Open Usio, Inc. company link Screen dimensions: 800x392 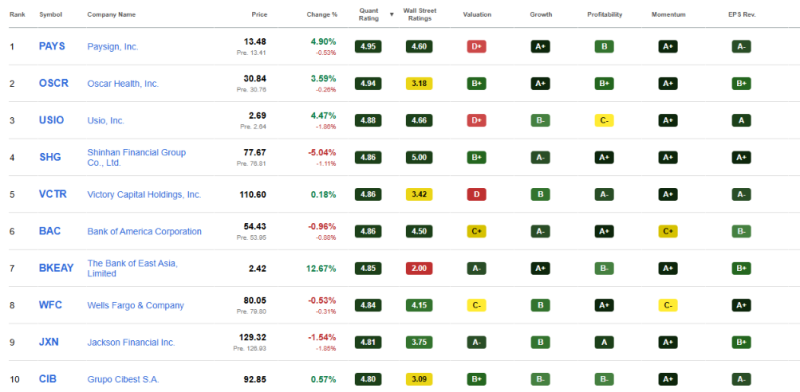click(x=106, y=120)
